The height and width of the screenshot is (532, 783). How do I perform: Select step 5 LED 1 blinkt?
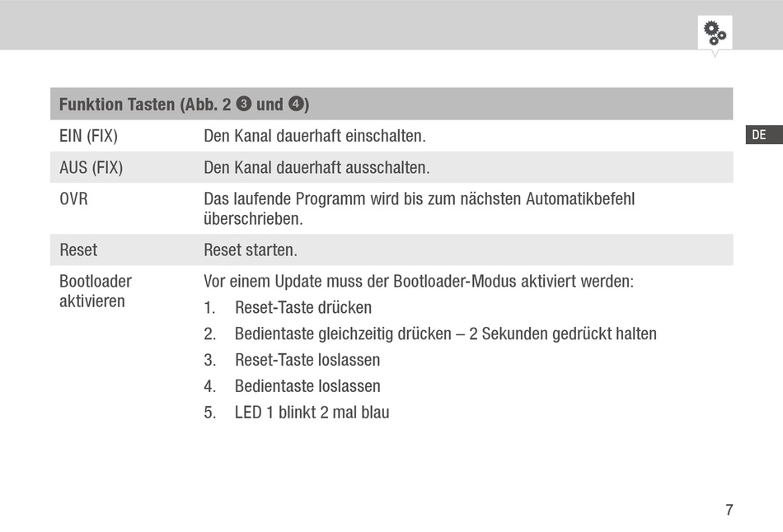tap(297, 413)
